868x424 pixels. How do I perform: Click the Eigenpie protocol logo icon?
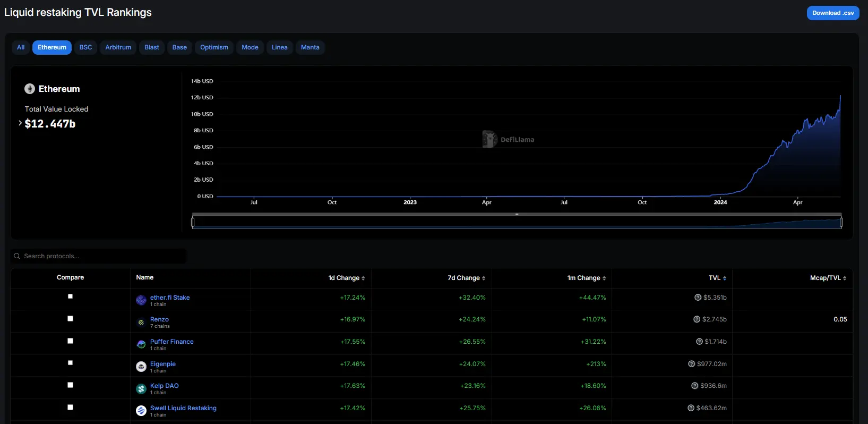[141, 367]
